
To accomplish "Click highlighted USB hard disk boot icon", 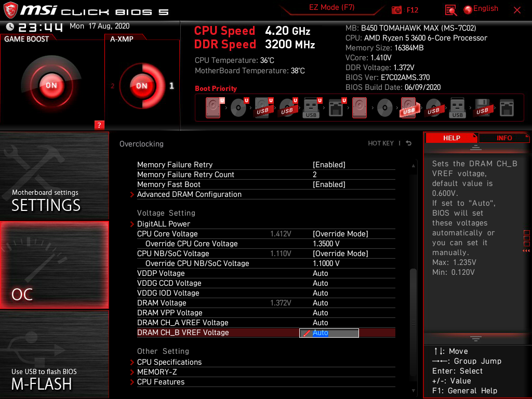I will pyautogui.click(x=409, y=108).
